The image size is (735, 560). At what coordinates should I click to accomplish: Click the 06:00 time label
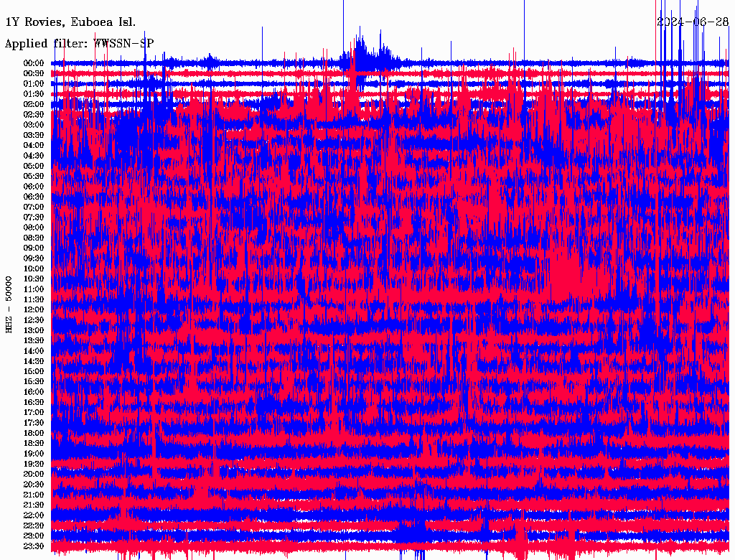click(x=34, y=186)
